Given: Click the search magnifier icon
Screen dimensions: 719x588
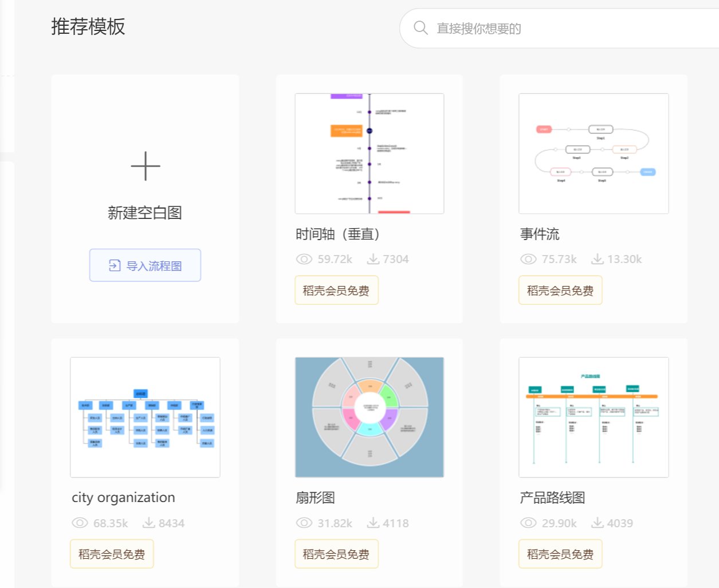Looking at the screenshot, I should click(420, 28).
